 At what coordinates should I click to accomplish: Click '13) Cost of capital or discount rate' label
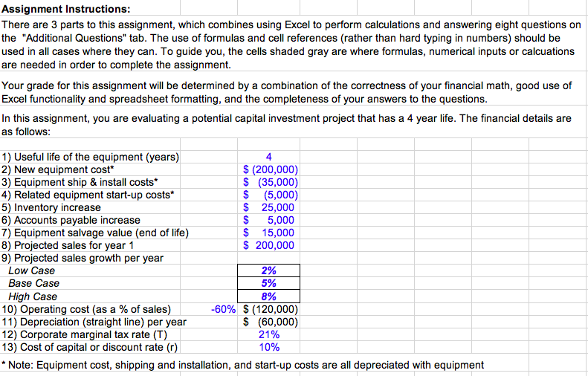(x=89, y=347)
